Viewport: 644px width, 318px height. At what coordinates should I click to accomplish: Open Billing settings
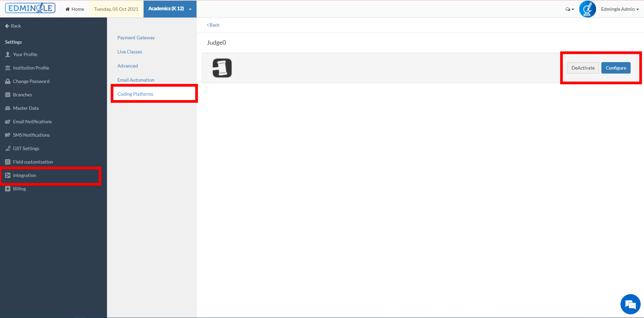pyautogui.click(x=19, y=189)
